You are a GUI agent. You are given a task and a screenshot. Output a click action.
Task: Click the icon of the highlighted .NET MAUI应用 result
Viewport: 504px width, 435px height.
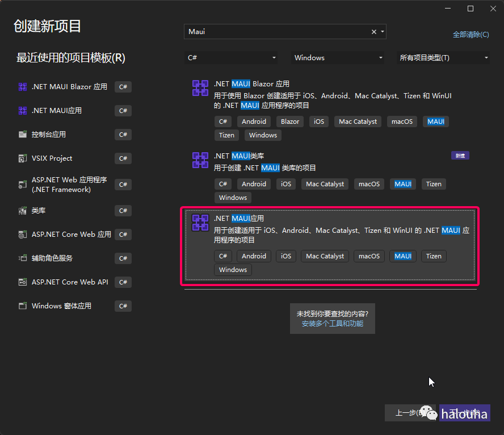(x=200, y=223)
